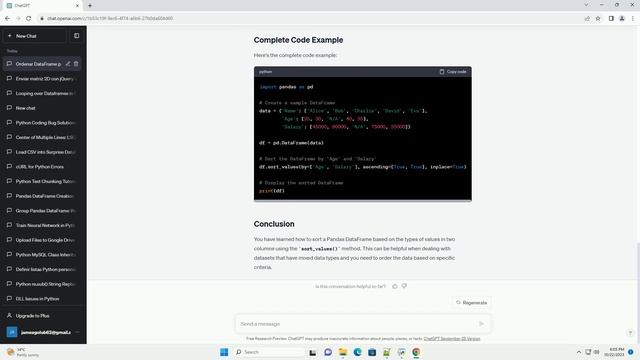640x360 pixels.
Task: Open the cURL for Python Errors chat
Action: [x=42, y=167]
